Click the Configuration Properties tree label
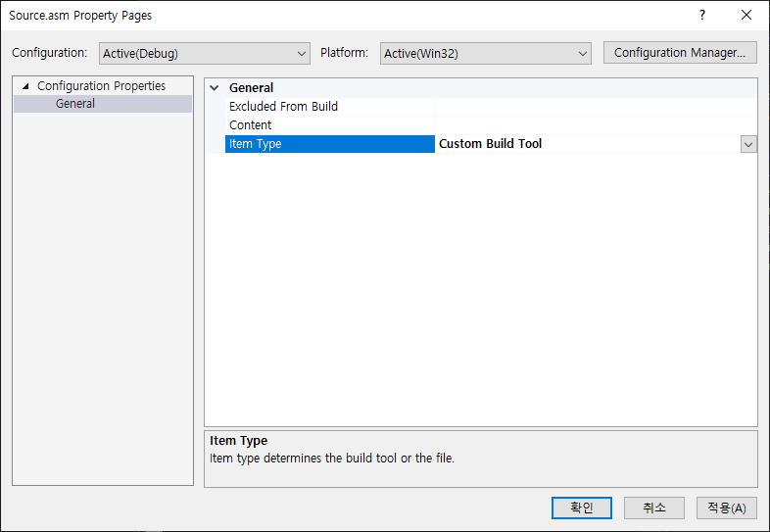 click(x=101, y=86)
